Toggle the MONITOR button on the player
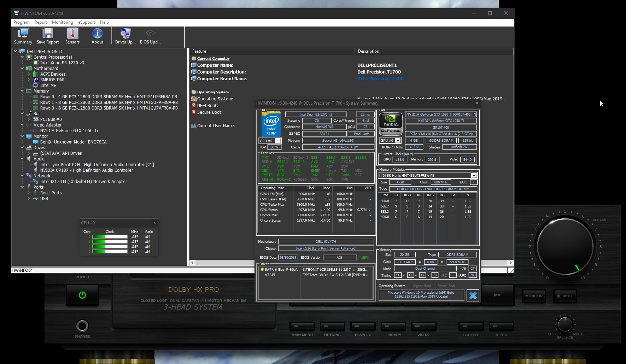626x364 pixels. 534,296
